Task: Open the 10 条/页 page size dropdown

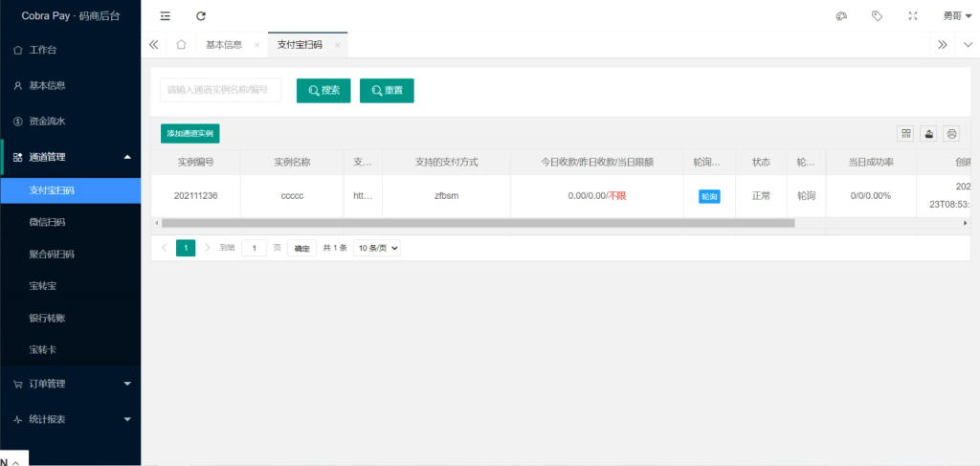Action: point(376,248)
